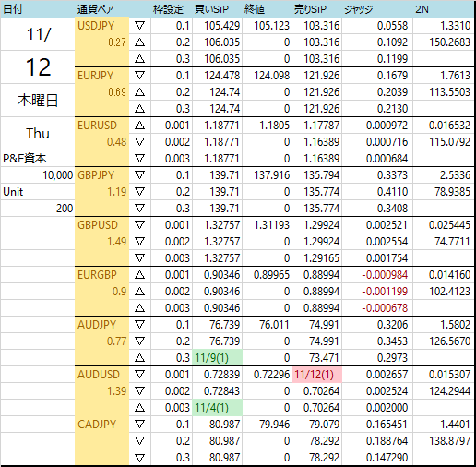The height and width of the screenshot is (467, 476).
Task: Click the up triangle in EURGBP 0.001 row
Action: pyautogui.click(x=139, y=275)
